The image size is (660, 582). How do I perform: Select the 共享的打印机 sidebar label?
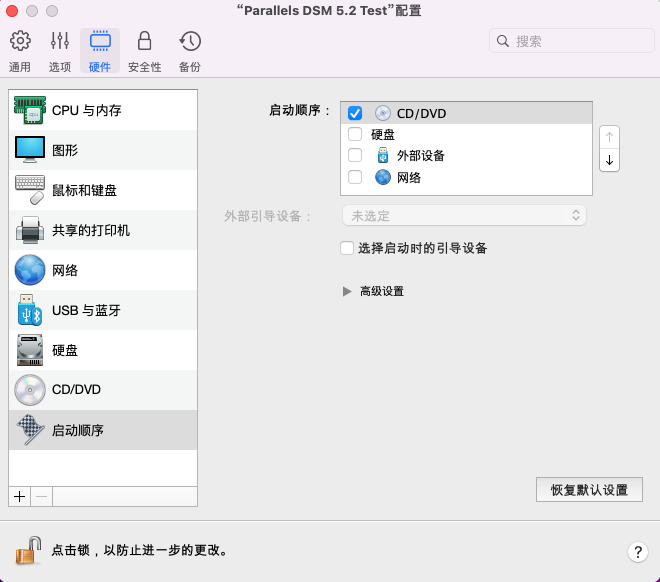(91, 230)
